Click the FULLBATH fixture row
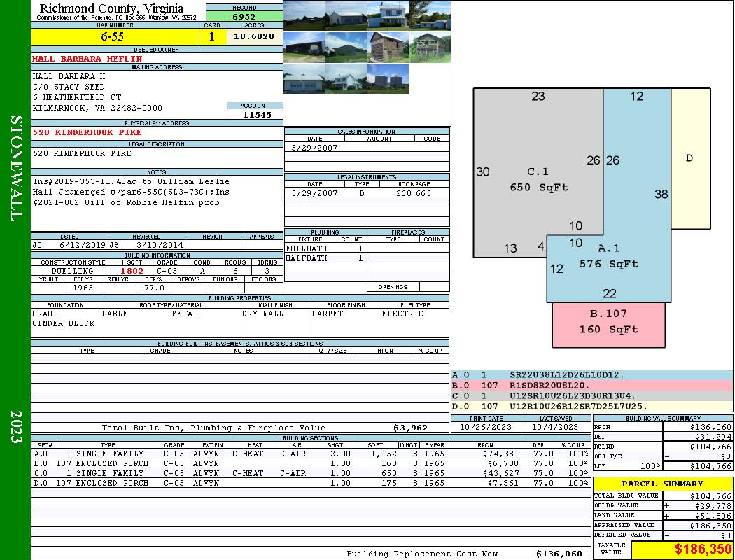Viewport: 735px width, 560px height. 325,248
